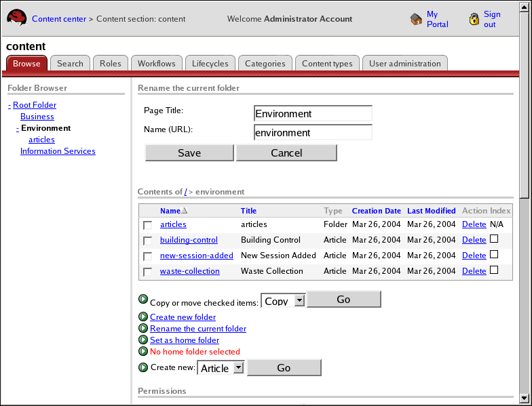
Task: Click the Set as home folder link
Action: [185, 340]
